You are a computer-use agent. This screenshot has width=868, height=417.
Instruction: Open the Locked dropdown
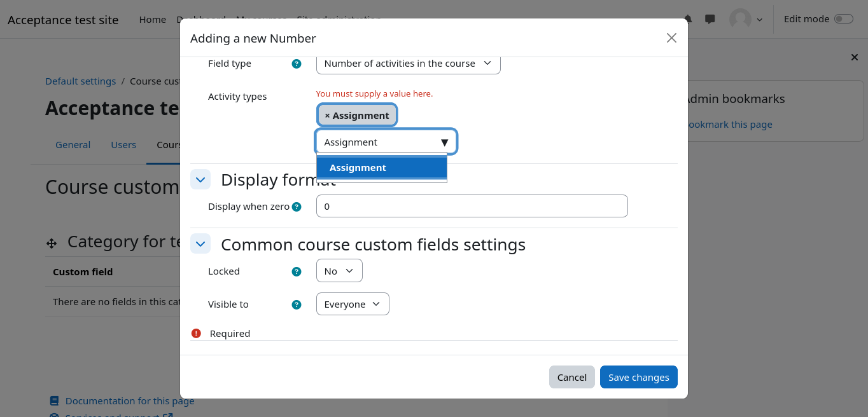pyautogui.click(x=339, y=271)
